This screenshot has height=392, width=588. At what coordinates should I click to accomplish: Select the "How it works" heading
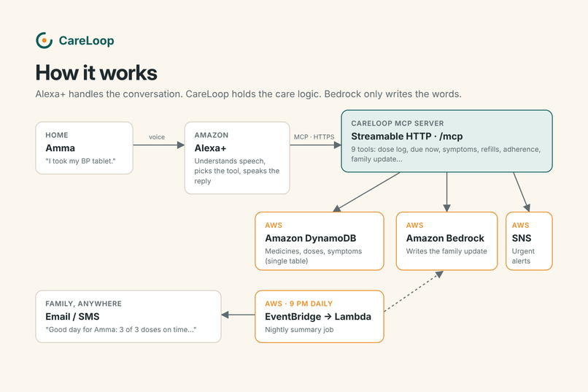(x=96, y=73)
